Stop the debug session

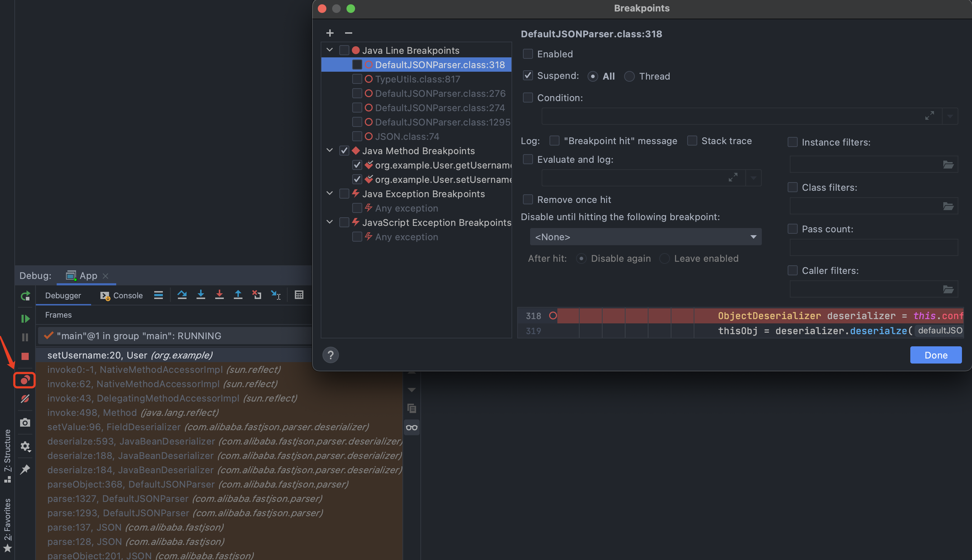click(x=25, y=356)
